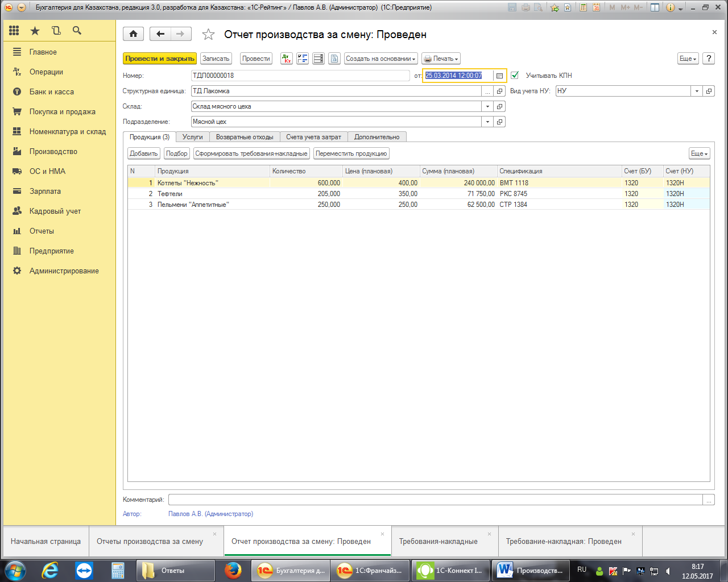Screen dimensions: 728x582
Task: Open the starred-page icon in the title bar
Action: pyautogui.click(x=568, y=7)
